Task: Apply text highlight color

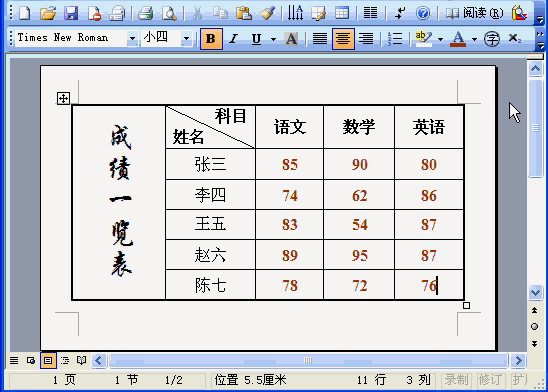Action: [424, 39]
